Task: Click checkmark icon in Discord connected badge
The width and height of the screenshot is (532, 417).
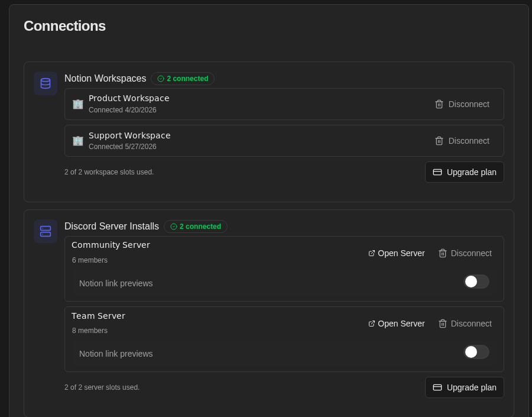Action: pyautogui.click(x=174, y=227)
